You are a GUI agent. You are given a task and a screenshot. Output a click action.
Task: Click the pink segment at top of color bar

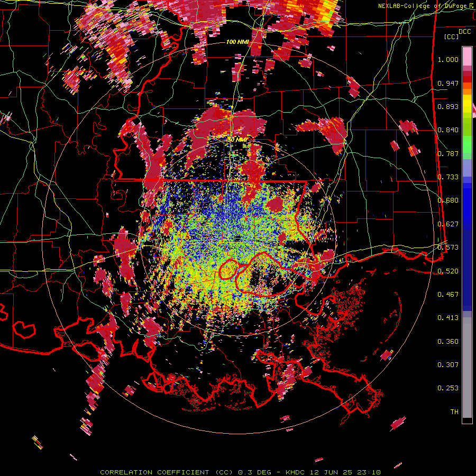tap(467, 56)
